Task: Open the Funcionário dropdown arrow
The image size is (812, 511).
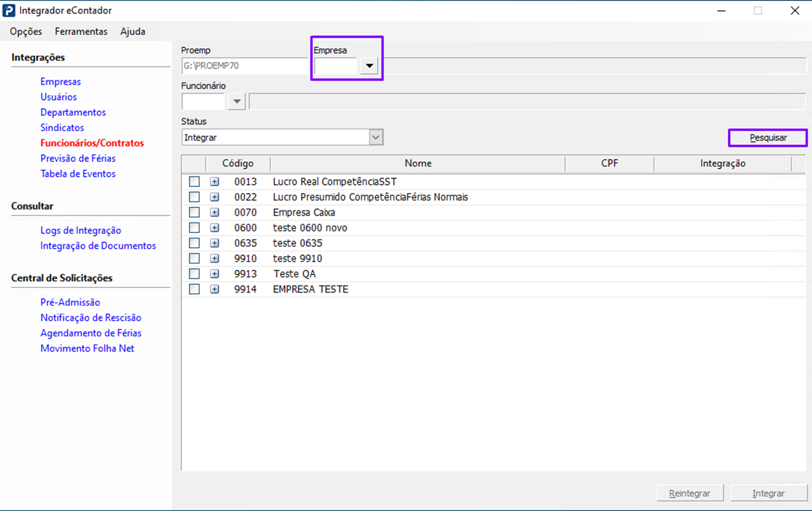Action: (236, 101)
